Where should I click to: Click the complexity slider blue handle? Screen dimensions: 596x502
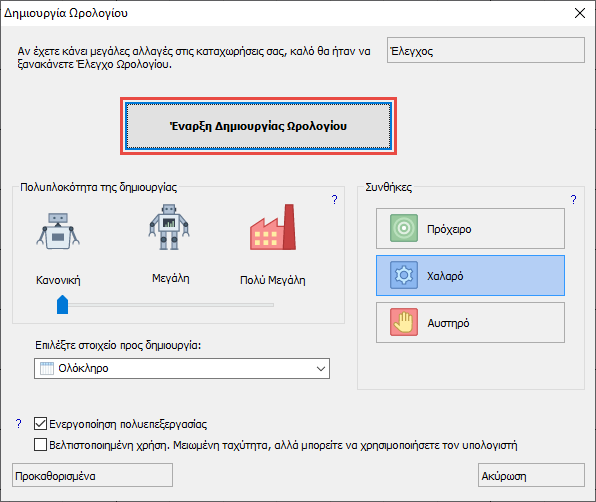click(x=62, y=304)
